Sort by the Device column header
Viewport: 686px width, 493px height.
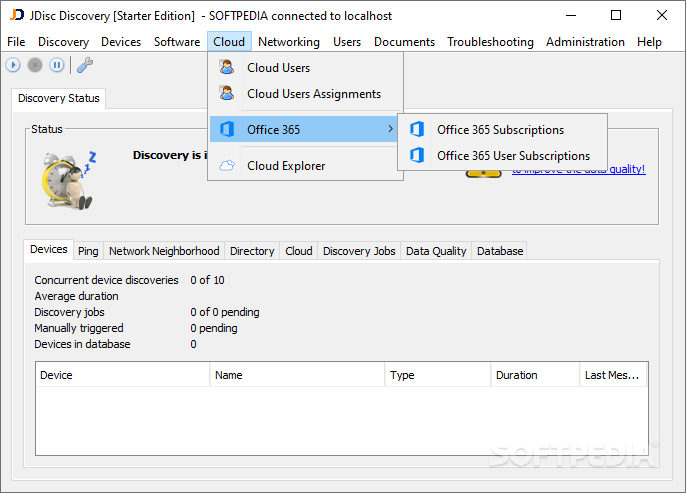[x=122, y=375]
